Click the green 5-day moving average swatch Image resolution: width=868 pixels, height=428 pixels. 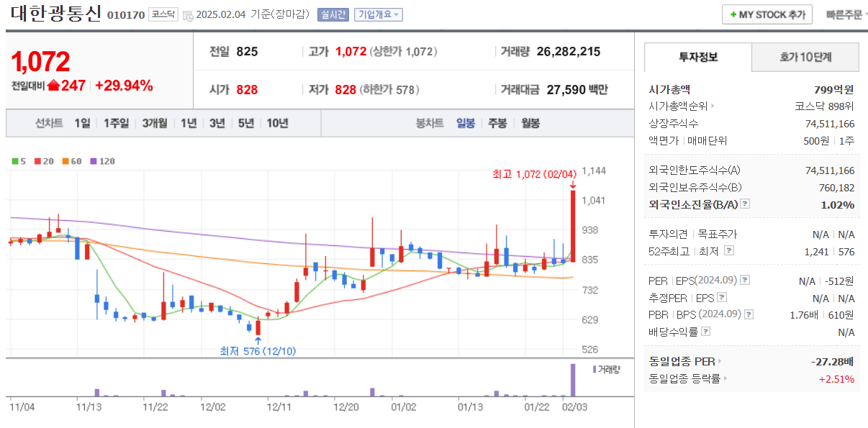[15, 161]
